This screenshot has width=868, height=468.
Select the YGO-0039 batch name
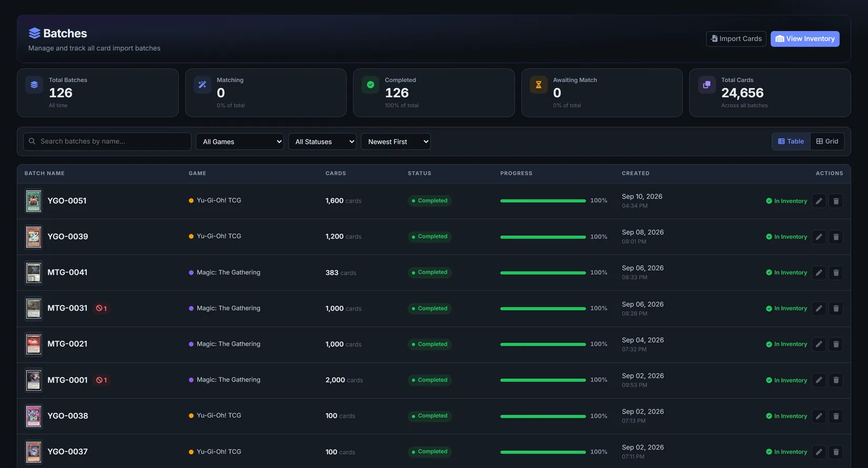tap(68, 237)
